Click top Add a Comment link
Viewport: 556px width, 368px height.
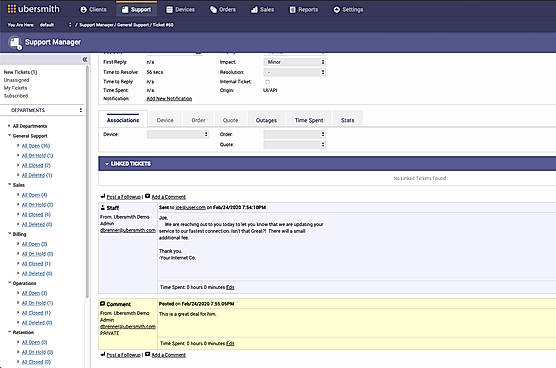168,197
